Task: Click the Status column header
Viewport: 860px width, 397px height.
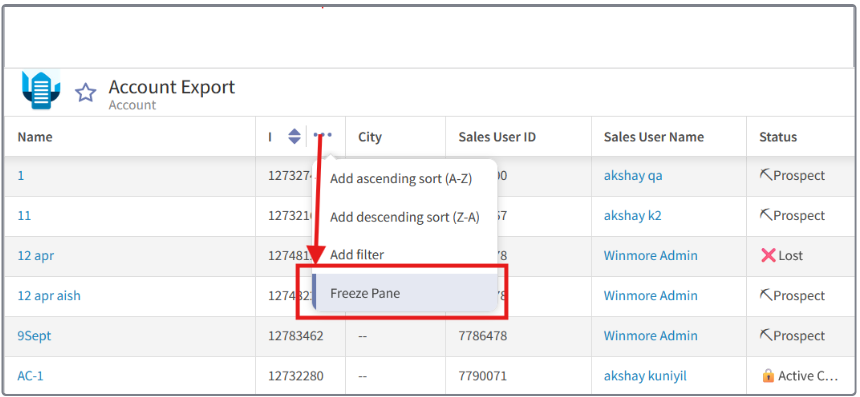Action: point(778,137)
